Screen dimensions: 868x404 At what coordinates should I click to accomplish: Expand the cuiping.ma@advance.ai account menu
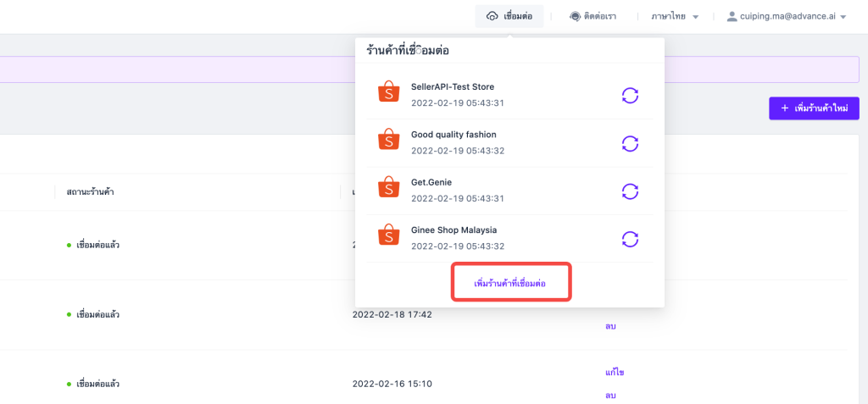787,17
